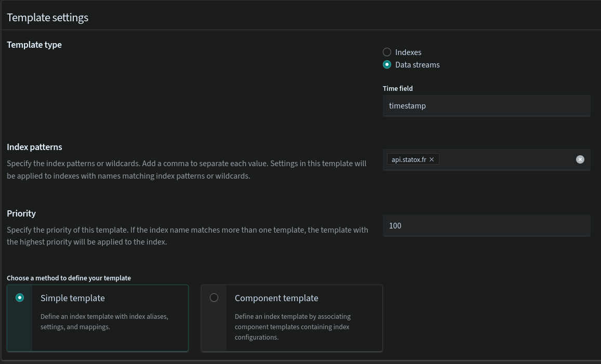The height and width of the screenshot is (364, 601).
Task: Click the Template settings heading
Action: pos(47,18)
